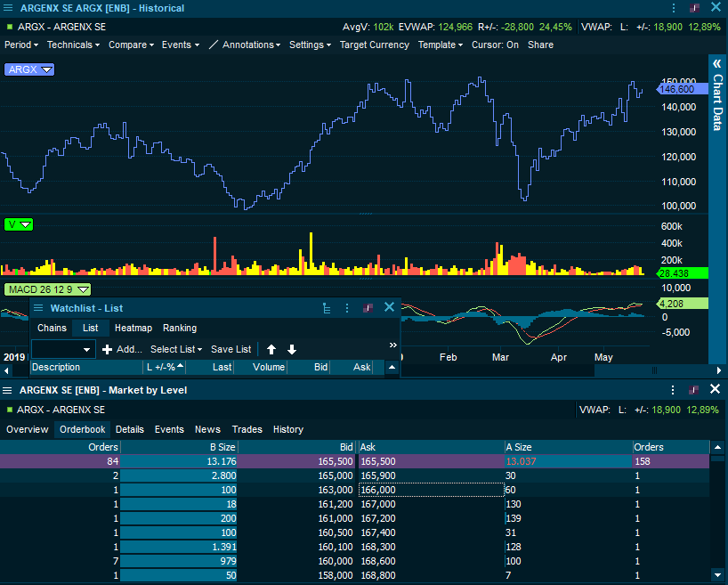Click the tree view icon in Watchlist header
728x585 pixels.
(327, 308)
